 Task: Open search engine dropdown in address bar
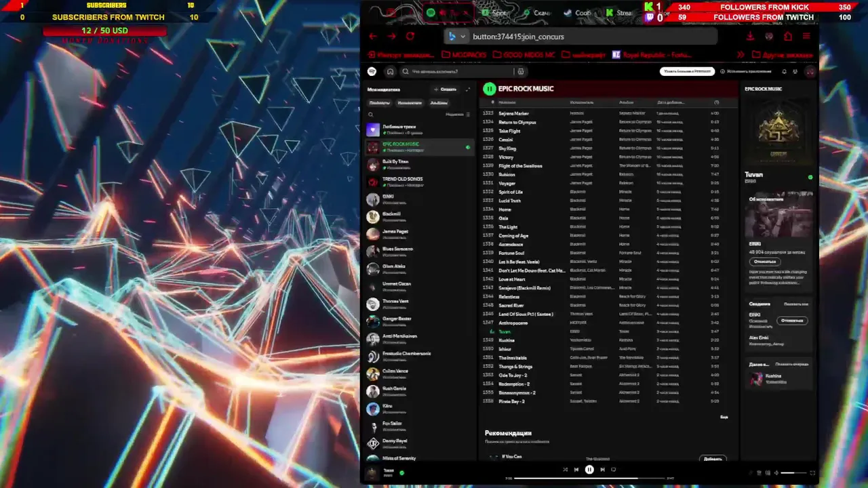coord(458,37)
